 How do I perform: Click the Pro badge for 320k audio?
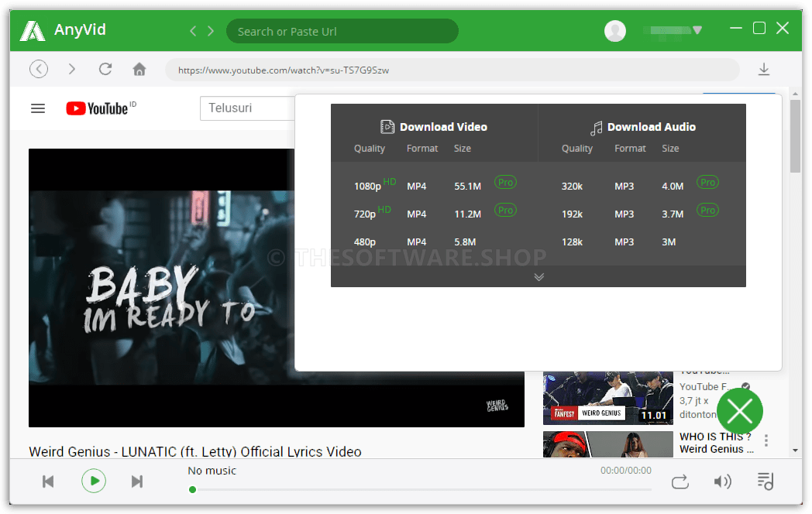pyautogui.click(x=707, y=182)
